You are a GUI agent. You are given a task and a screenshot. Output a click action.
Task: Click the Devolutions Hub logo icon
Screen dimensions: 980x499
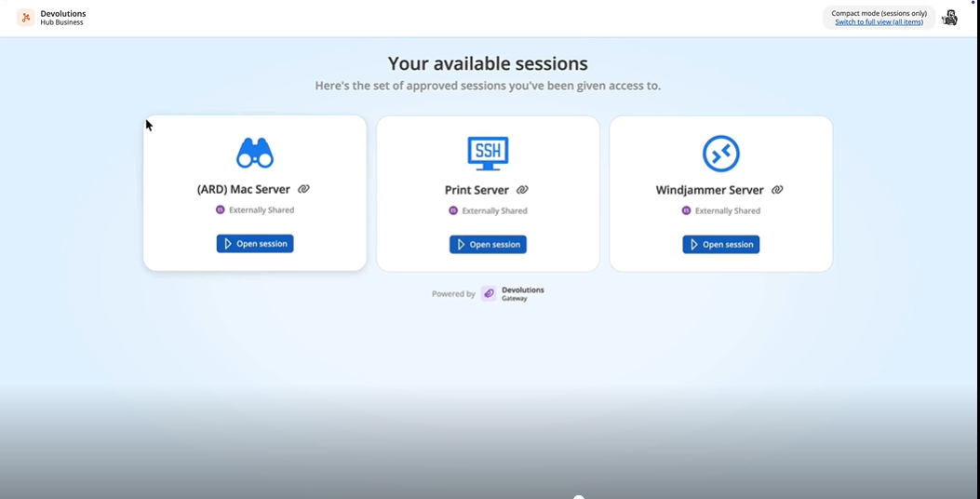click(26, 18)
